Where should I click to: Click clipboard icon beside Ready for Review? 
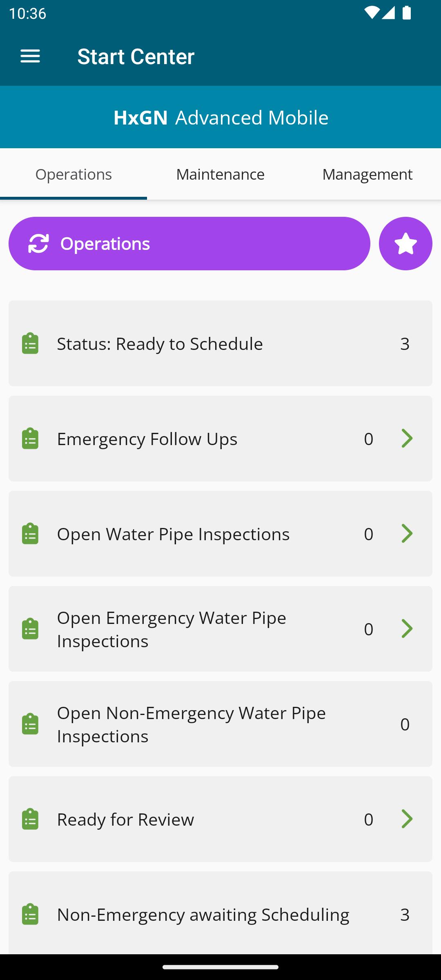pos(30,819)
